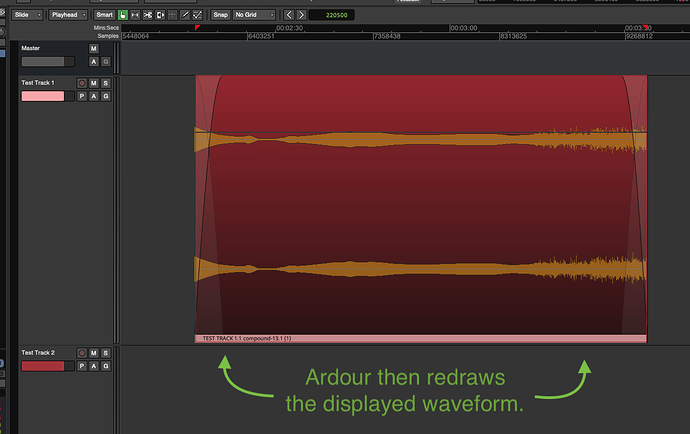Select the Grab (hand) tool

pos(123,16)
